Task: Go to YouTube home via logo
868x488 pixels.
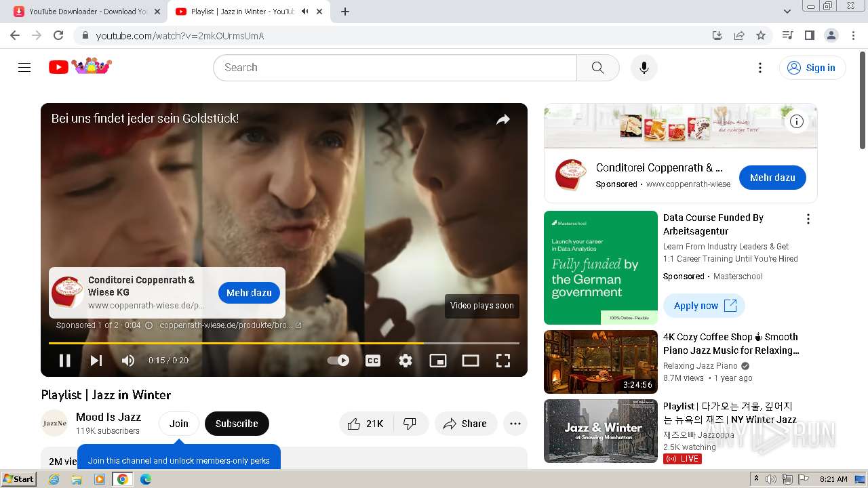Action: tap(80, 66)
